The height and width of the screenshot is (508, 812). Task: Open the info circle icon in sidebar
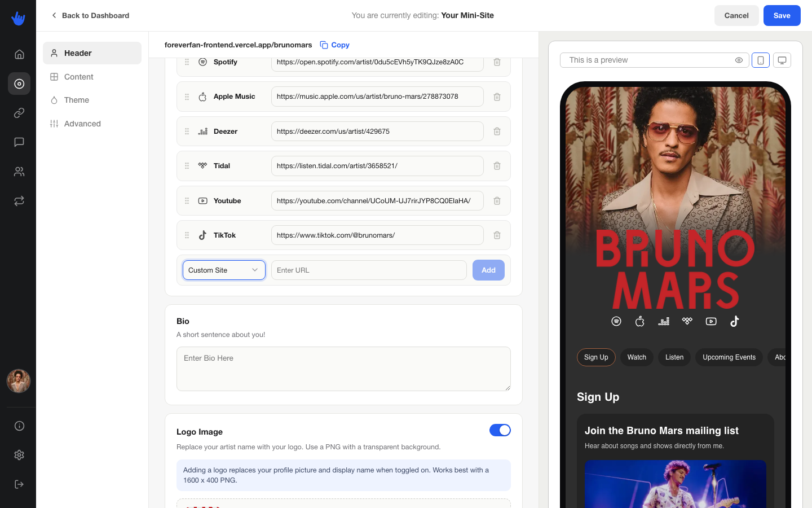19,426
